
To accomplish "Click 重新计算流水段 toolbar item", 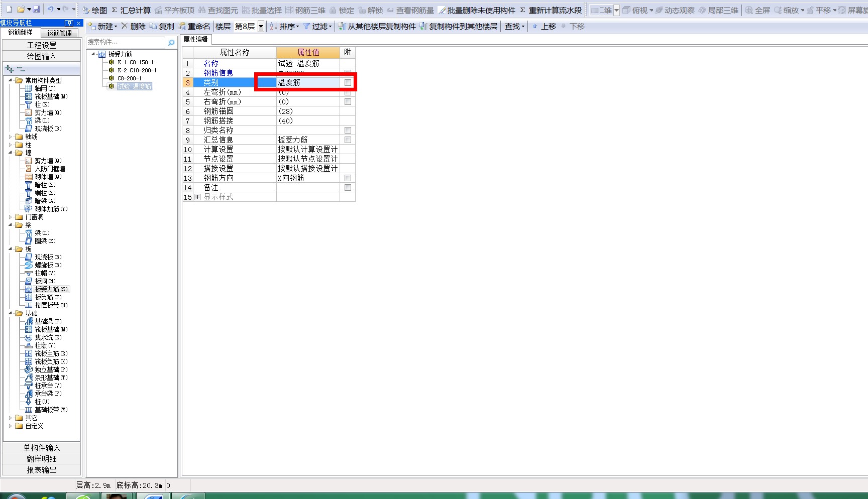I will coord(551,10).
